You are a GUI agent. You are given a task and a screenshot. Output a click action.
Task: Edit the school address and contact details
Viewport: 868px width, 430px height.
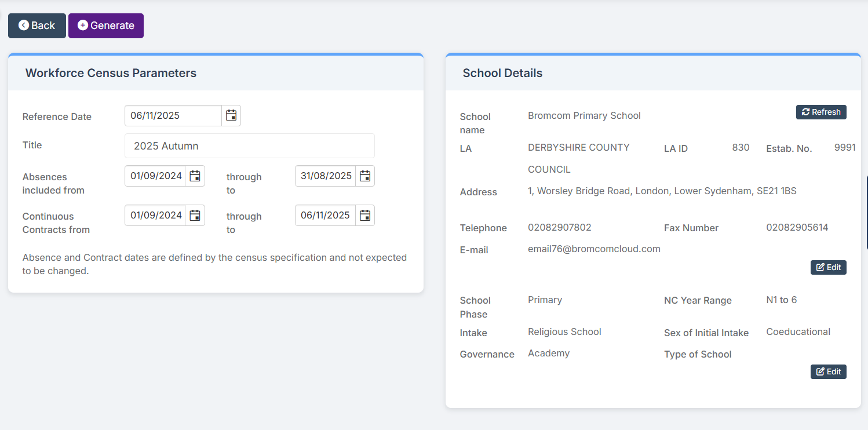pyautogui.click(x=828, y=267)
